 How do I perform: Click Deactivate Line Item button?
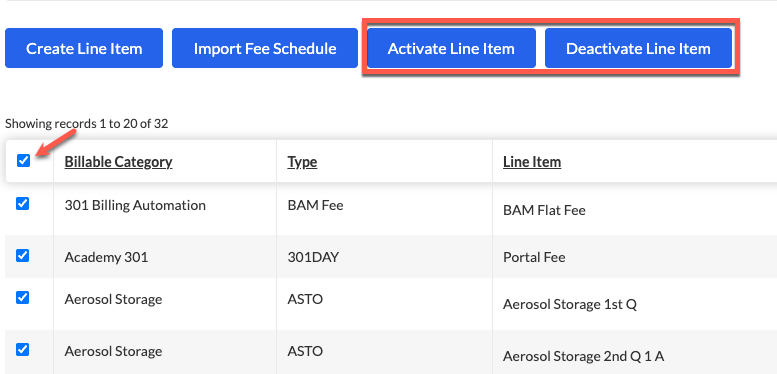tap(638, 48)
